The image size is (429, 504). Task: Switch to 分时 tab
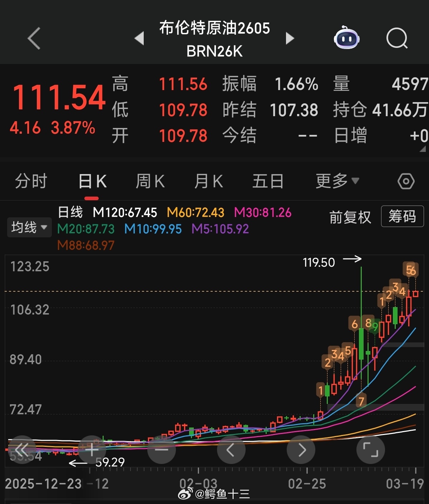coord(31,181)
